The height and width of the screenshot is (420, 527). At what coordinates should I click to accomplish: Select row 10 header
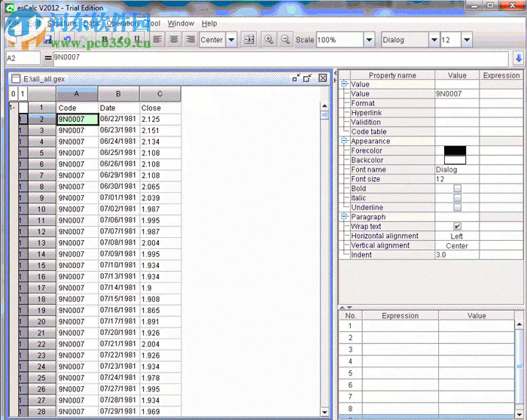point(41,209)
